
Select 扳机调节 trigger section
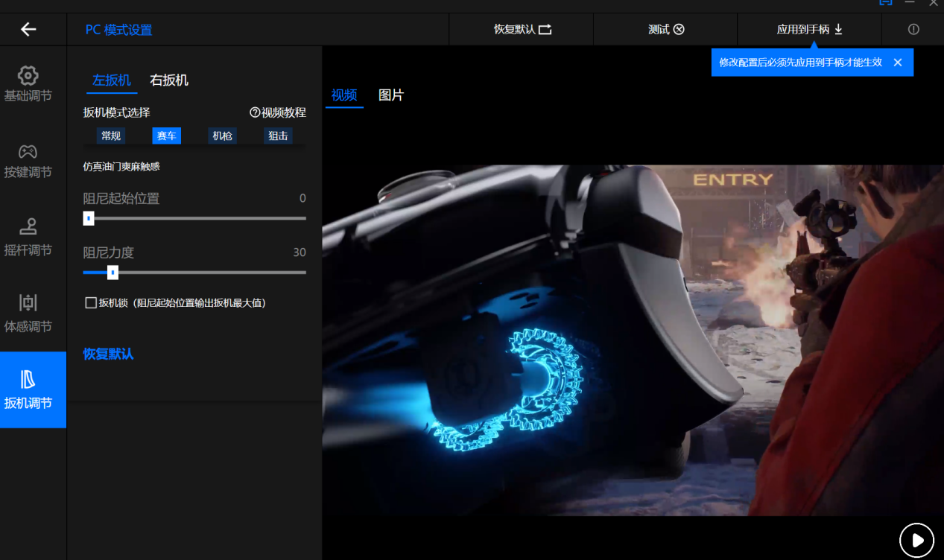[33, 389]
